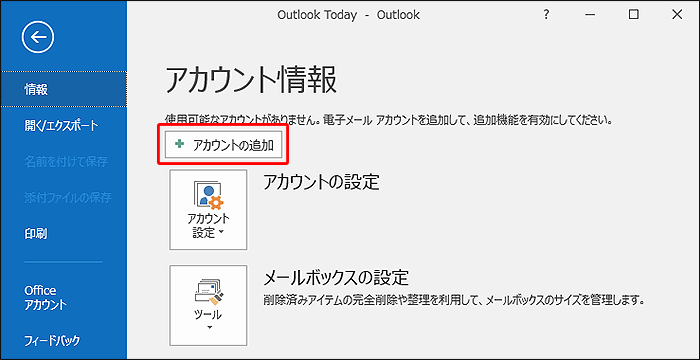Screen dimensions: 700x360
Task: Click the green plus icon for adding account
Action: point(179,145)
